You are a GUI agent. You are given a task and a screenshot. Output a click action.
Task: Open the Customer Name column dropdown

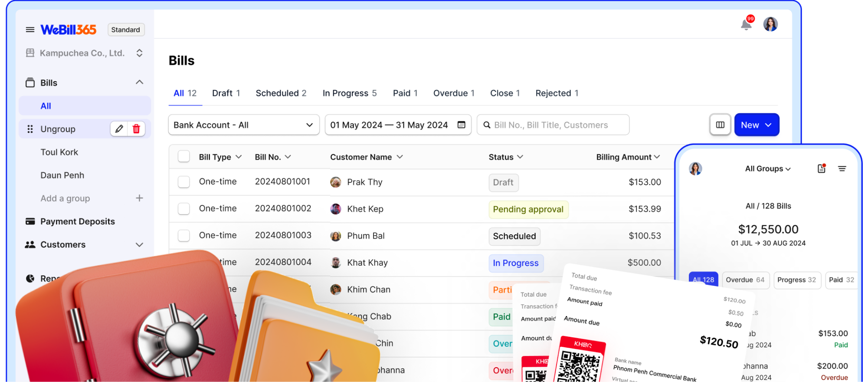coord(400,157)
